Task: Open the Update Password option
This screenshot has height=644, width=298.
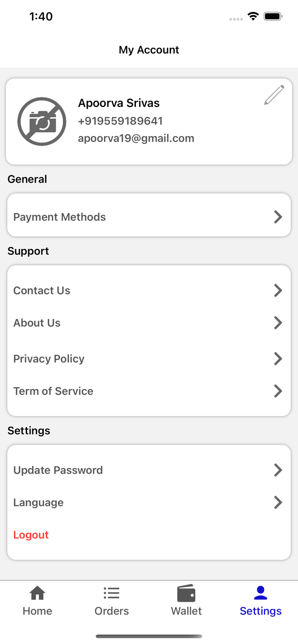Action: 58,470
